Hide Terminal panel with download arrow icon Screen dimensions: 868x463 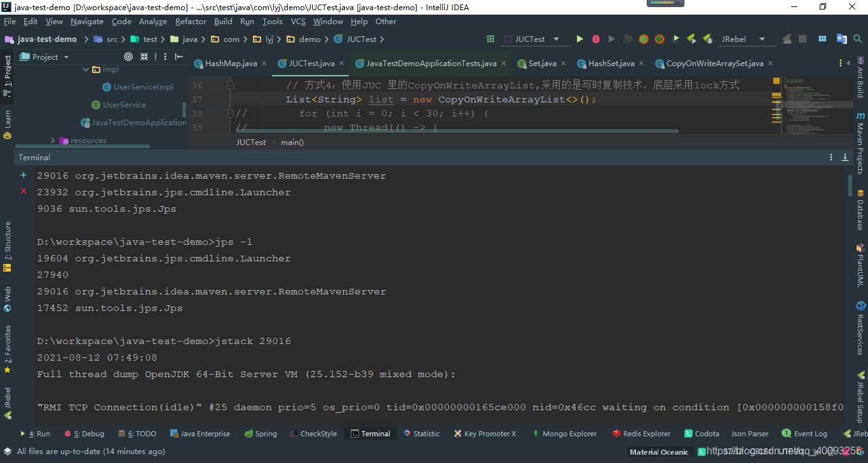[x=845, y=157]
